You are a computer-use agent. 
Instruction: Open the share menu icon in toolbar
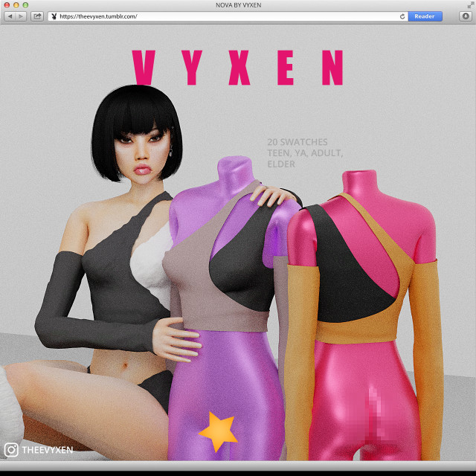point(37,16)
